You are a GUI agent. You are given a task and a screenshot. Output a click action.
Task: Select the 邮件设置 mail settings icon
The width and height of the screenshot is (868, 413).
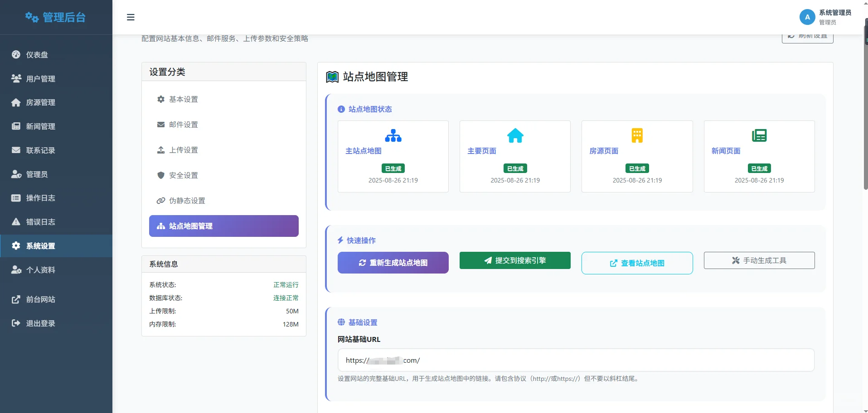coord(161,125)
